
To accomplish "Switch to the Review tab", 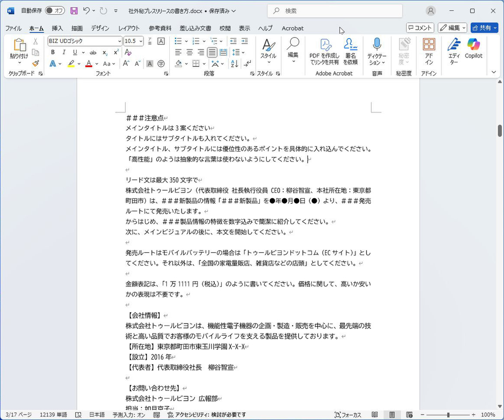I will (225, 28).
